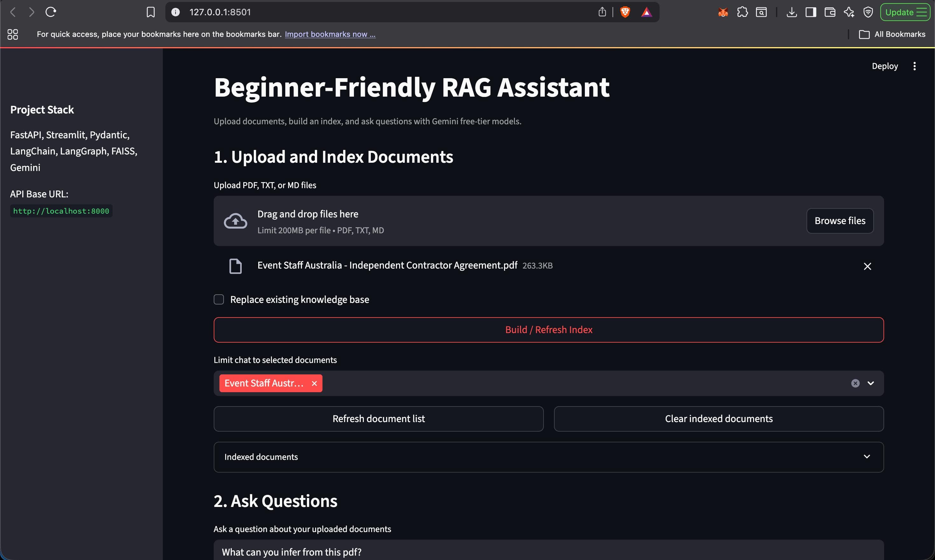Click Refresh document list button
The width and height of the screenshot is (935, 560).
click(378, 419)
